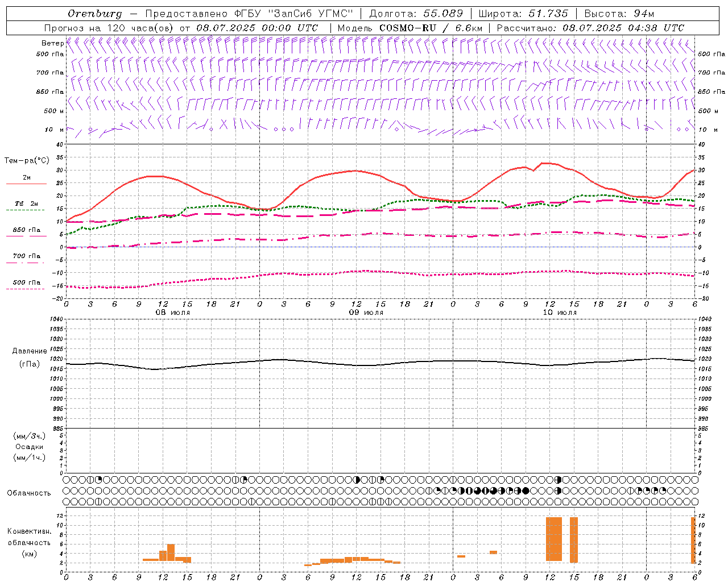
Task: Click the Высота: 94м header entry
Action: [619, 14]
